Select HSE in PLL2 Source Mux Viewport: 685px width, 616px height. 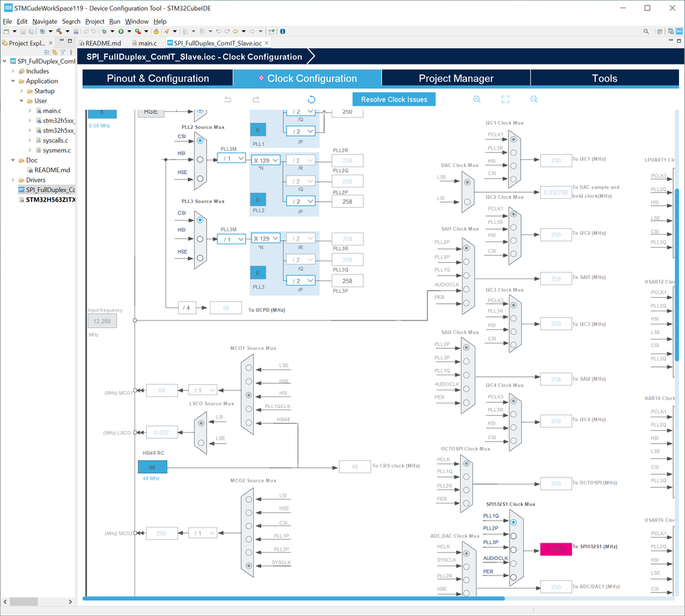200,178
